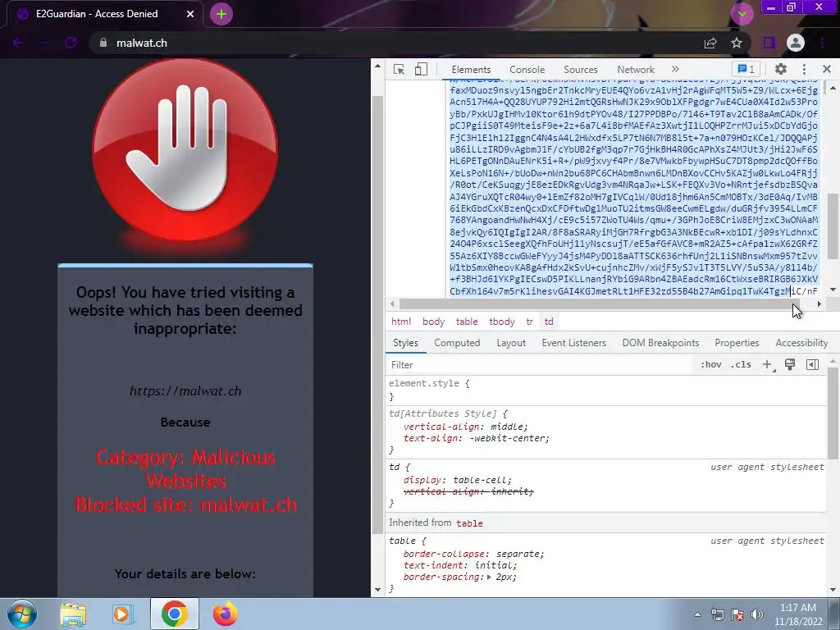Select tbody in the DOM breadcrumb

[x=501, y=322]
